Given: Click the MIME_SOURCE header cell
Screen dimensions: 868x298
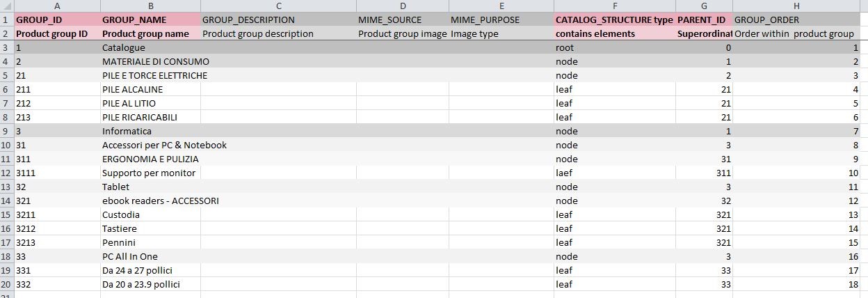Looking at the screenshot, I should [402, 19].
